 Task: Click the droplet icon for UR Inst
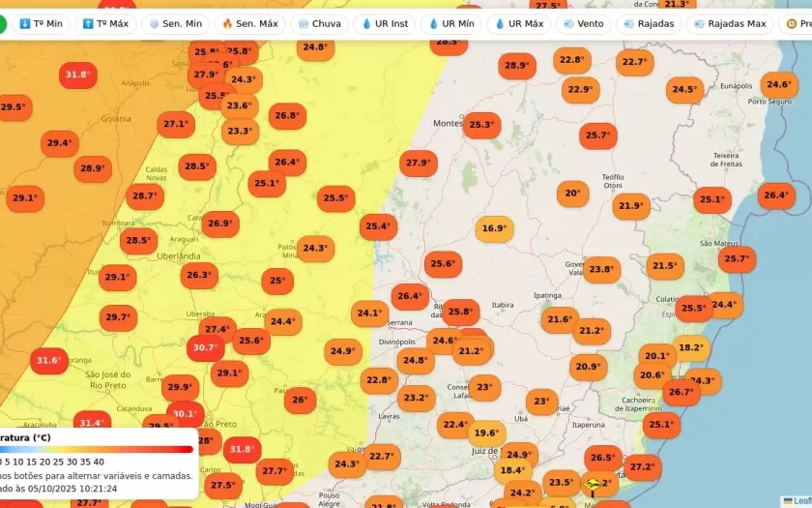[366, 23]
